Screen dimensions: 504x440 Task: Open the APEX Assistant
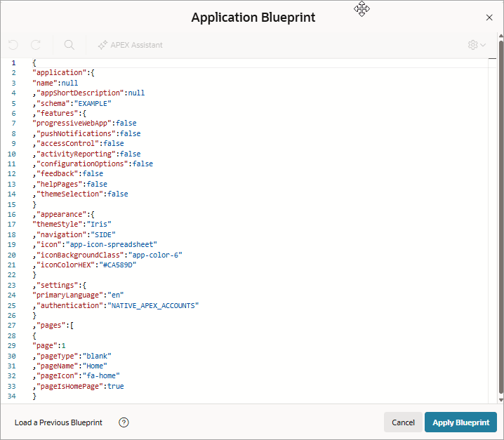click(130, 45)
